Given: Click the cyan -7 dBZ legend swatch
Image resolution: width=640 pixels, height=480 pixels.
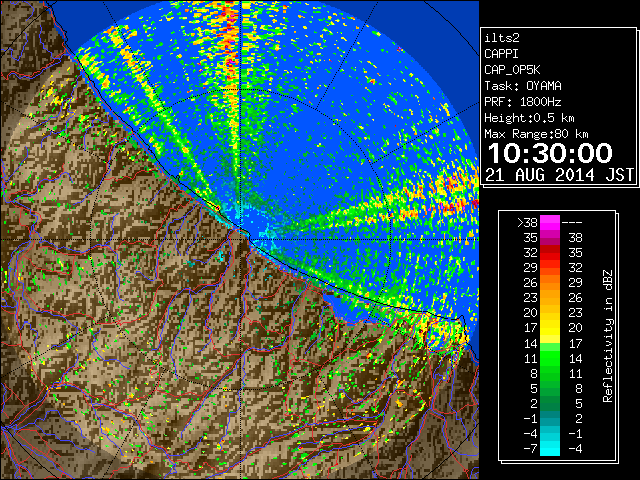Looking at the screenshot, I should (x=550, y=448).
